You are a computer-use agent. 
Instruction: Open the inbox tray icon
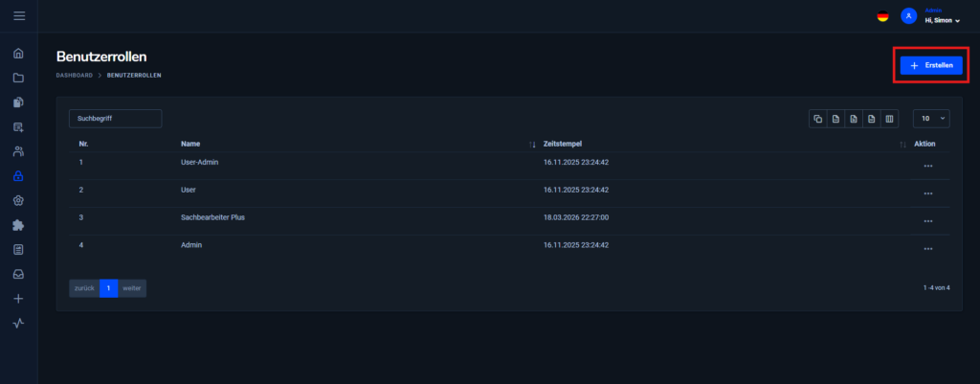[x=18, y=274]
